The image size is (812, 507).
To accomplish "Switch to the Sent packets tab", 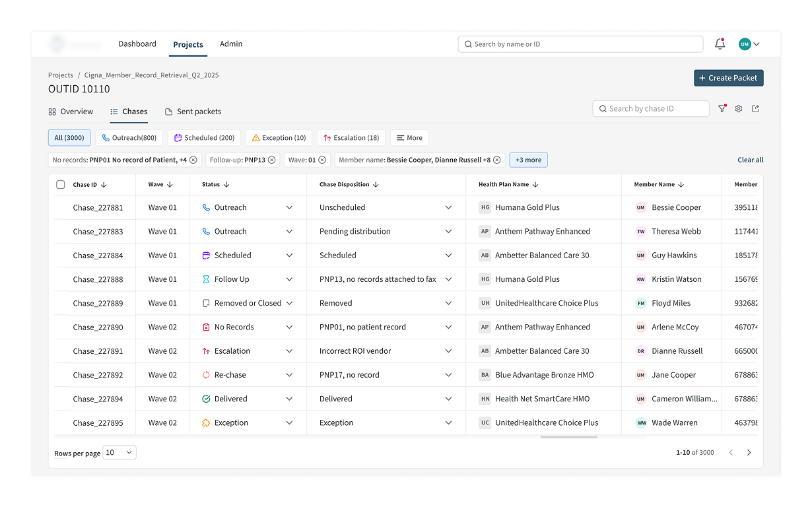I will coord(193,112).
